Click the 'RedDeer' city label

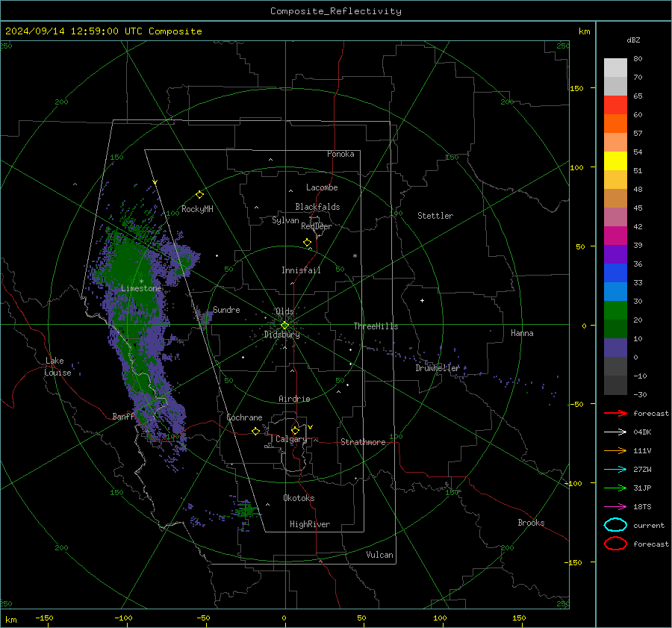click(x=317, y=226)
